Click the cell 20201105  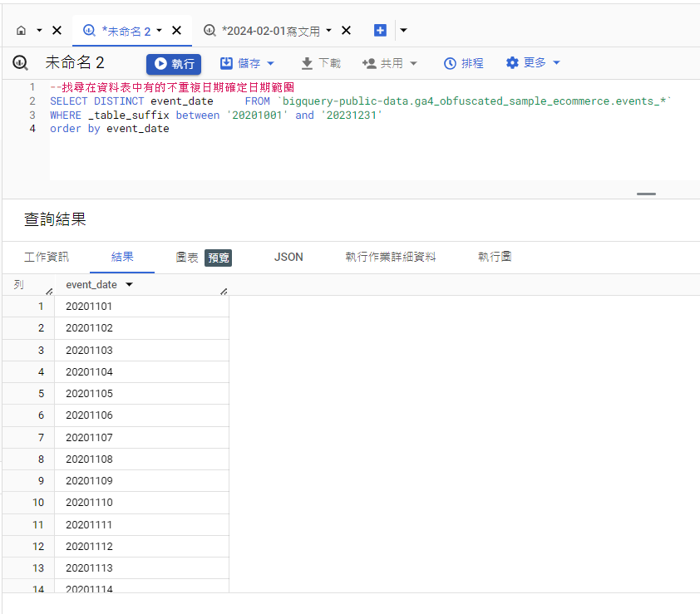coord(141,394)
